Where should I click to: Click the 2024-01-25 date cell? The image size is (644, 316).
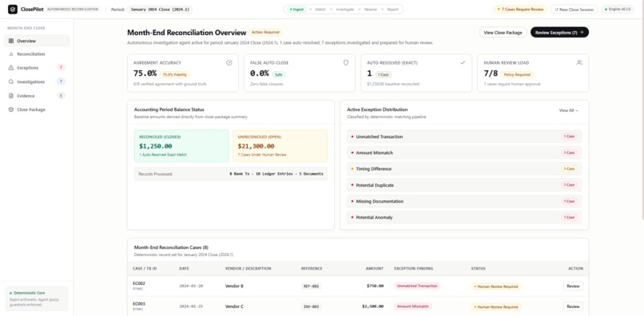pos(191,306)
